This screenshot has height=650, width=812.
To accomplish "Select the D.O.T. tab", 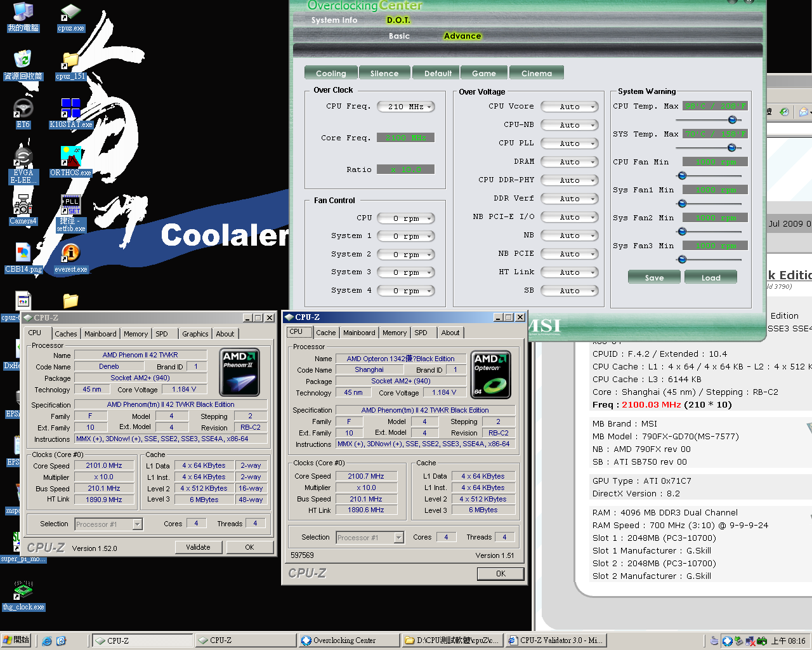I will [398, 20].
